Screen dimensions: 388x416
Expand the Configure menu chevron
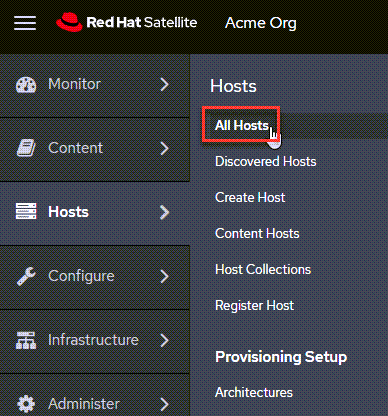[164, 276]
